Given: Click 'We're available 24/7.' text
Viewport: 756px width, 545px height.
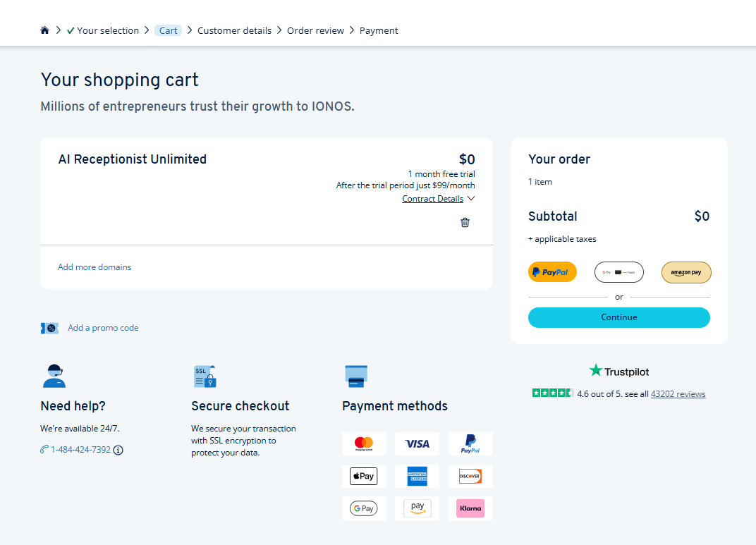Looking at the screenshot, I should pyautogui.click(x=80, y=429).
